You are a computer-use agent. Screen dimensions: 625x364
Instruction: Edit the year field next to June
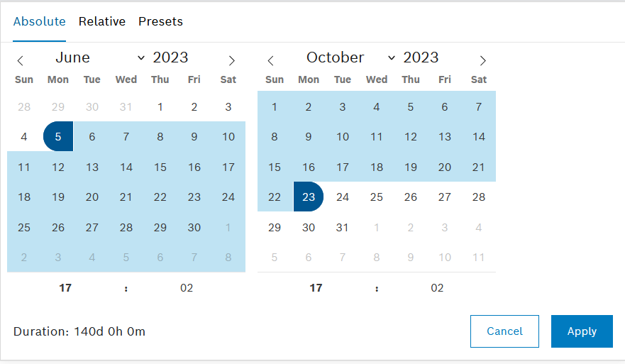tap(171, 58)
